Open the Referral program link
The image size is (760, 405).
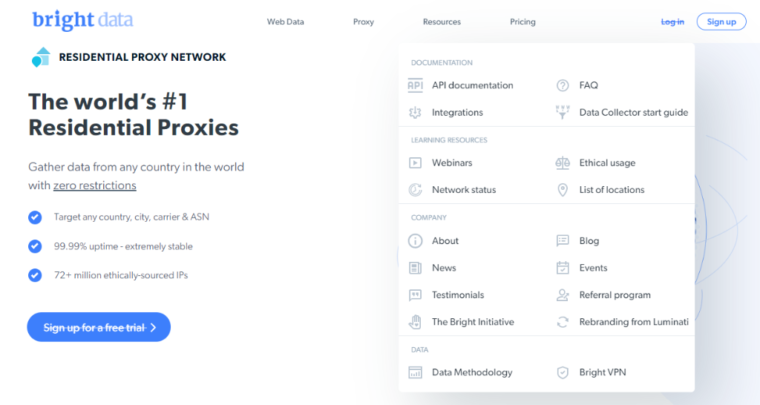(x=615, y=295)
